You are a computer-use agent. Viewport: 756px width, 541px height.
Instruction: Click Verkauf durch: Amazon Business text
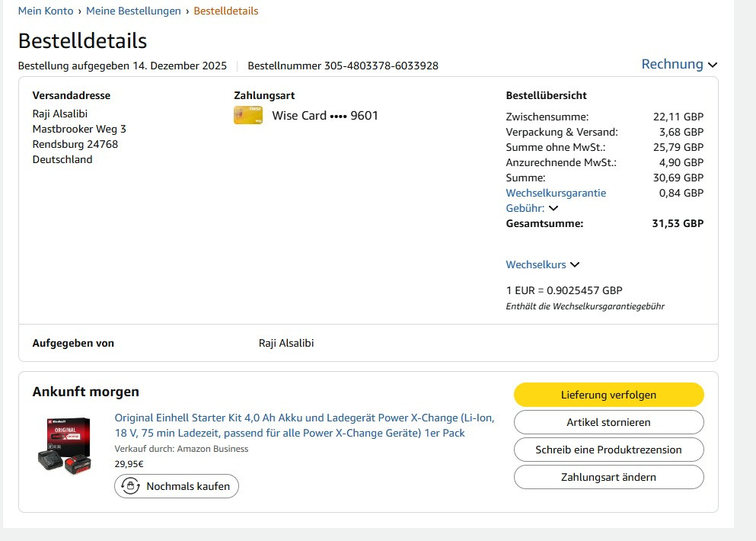coord(181,449)
